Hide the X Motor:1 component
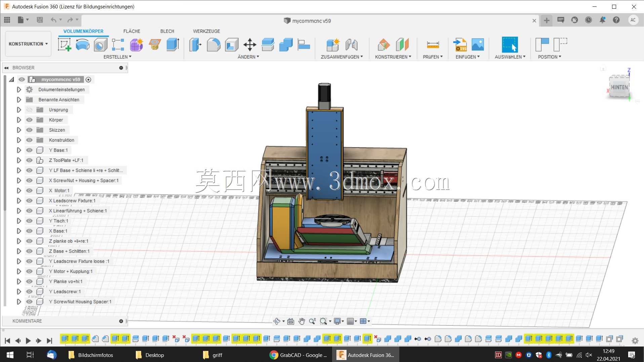 pos(30,190)
